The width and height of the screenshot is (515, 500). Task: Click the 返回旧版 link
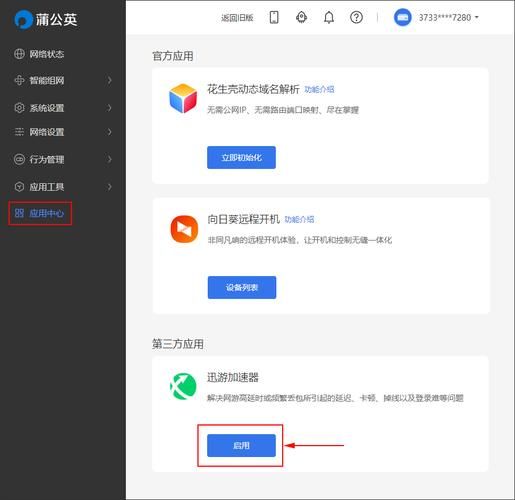pos(237,18)
